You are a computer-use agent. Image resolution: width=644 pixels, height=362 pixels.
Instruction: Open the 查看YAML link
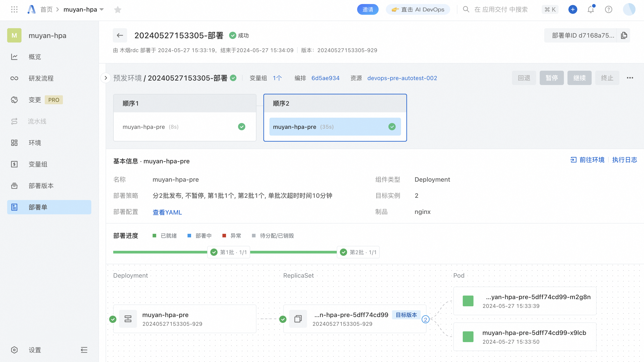point(167,212)
